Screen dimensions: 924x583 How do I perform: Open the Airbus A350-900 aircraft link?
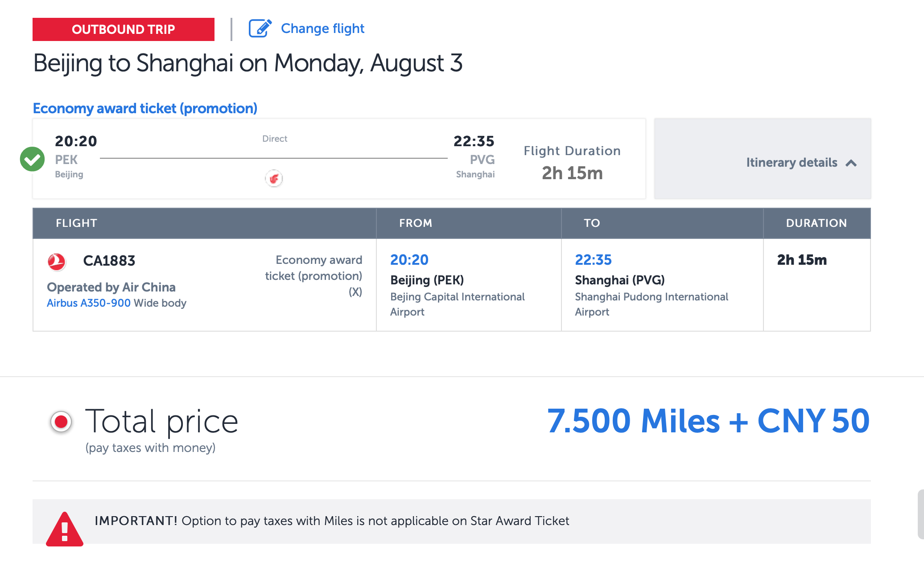[89, 303]
